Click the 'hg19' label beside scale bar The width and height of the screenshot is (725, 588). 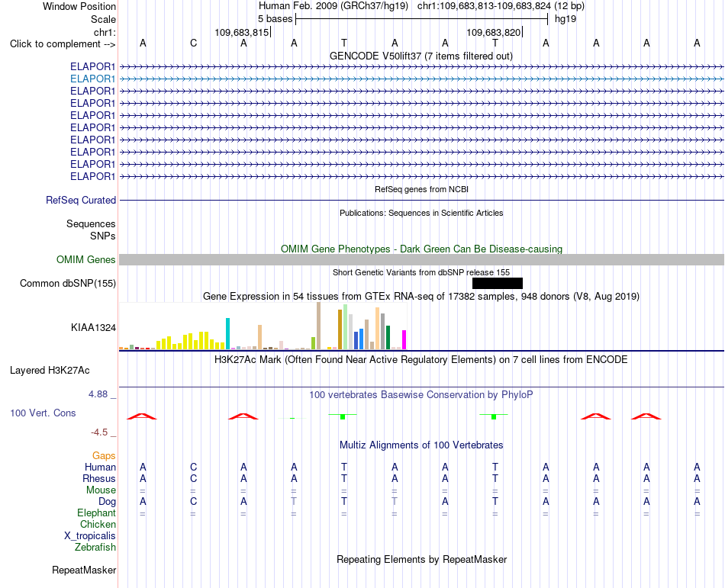565,19
